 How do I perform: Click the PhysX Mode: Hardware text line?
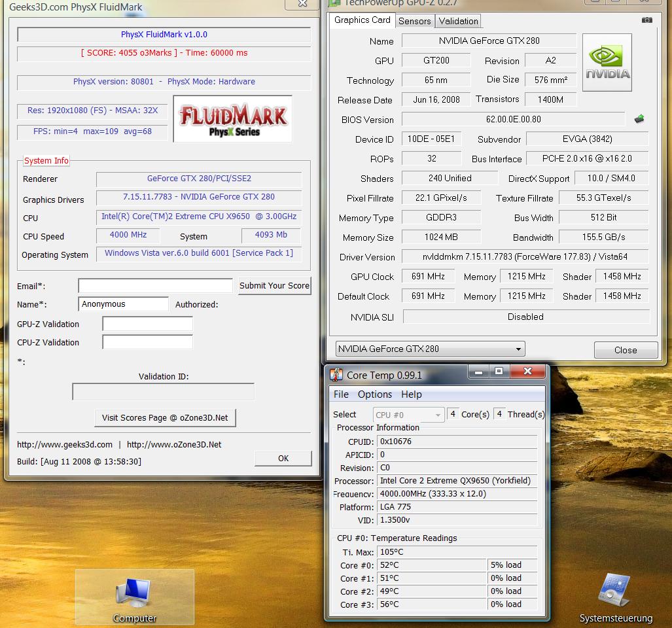pyautogui.click(x=164, y=82)
